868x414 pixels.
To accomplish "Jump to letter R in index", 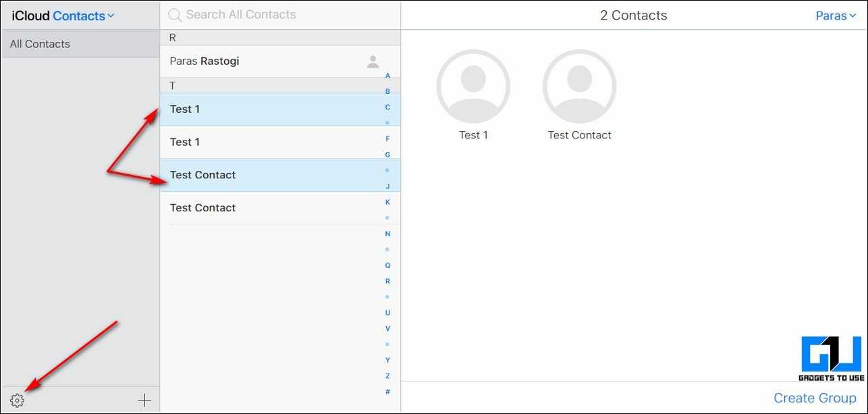I will click(387, 281).
